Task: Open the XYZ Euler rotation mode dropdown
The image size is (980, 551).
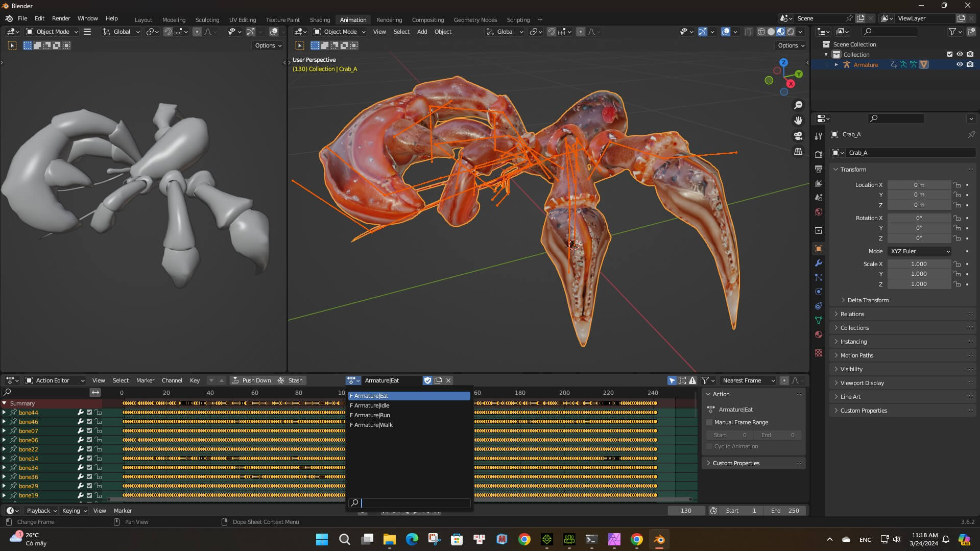Action: (x=920, y=251)
